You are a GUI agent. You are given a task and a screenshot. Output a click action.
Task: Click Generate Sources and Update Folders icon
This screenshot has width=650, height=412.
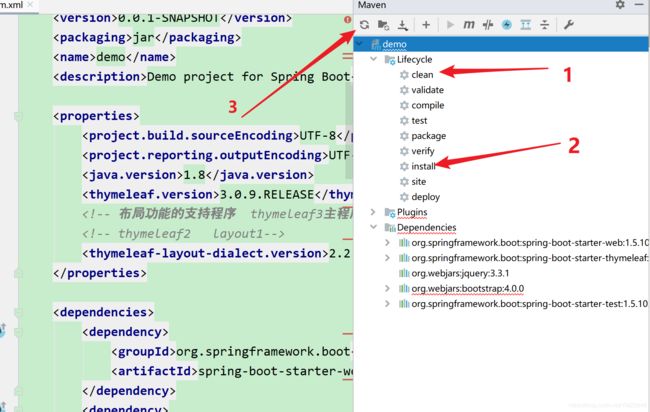[x=383, y=25]
